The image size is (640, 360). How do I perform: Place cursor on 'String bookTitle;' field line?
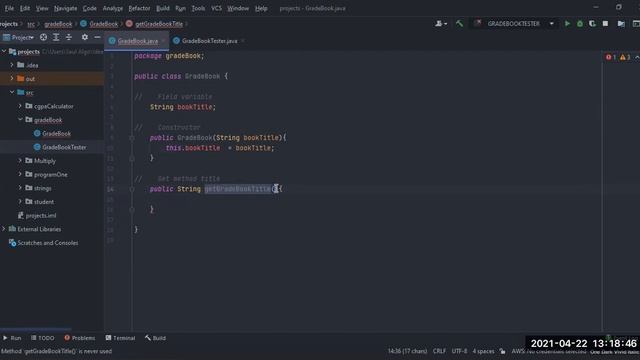tap(182, 107)
